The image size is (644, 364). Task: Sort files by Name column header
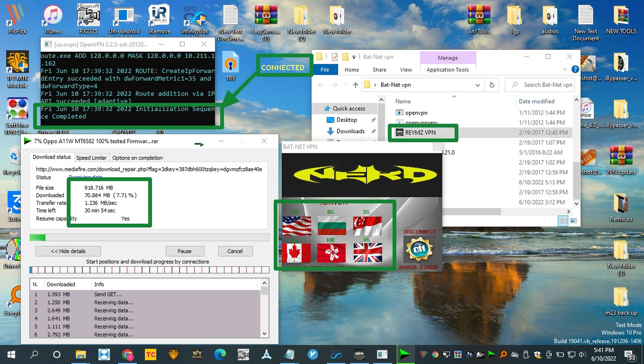point(403,101)
